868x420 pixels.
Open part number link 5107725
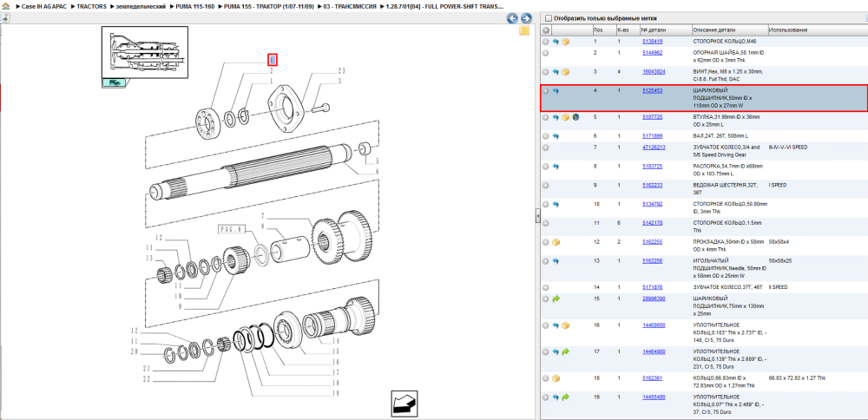[652, 117]
